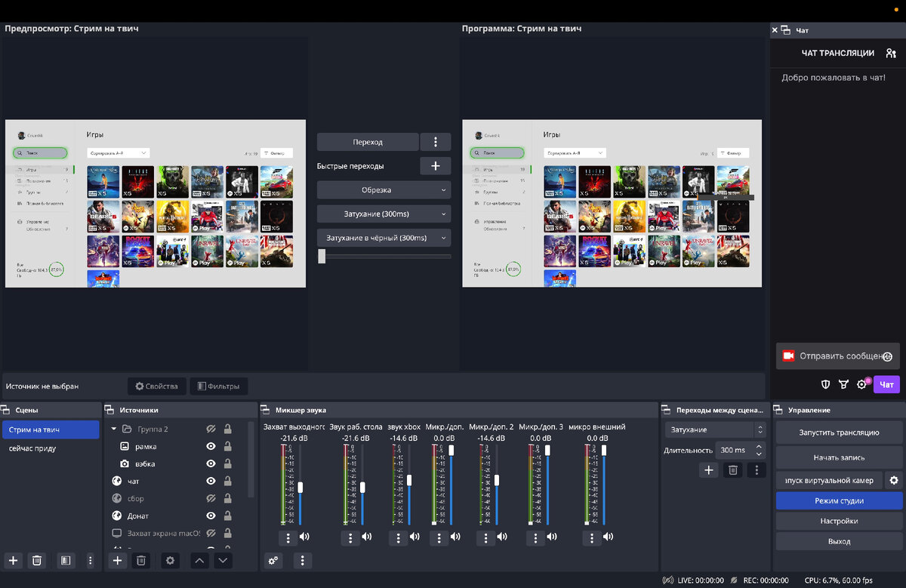Screen dimensions: 906x588
Task: Adjust Длительность 300 ms stepper arrows
Action: [x=760, y=450]
